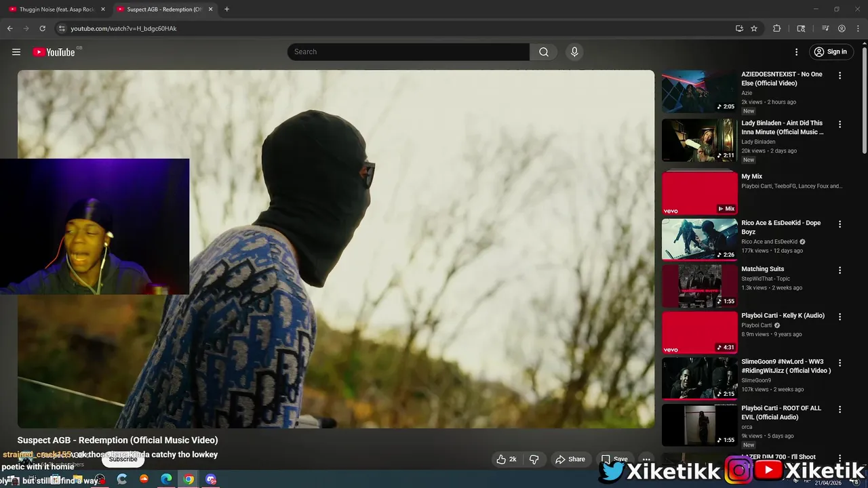Subscribe to the channel
Screen dimensions: 868x488
123,459
